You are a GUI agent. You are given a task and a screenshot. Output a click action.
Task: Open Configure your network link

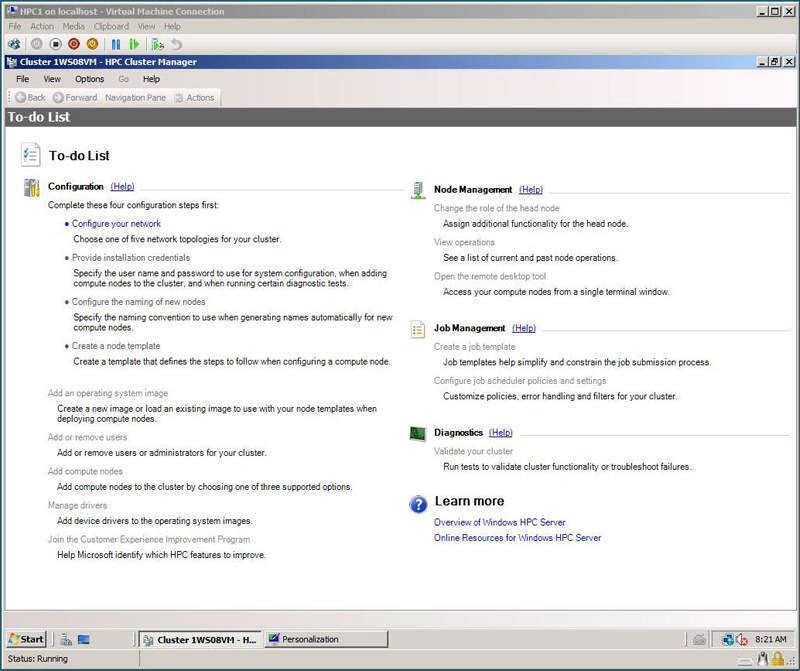(x=116, y=223)
